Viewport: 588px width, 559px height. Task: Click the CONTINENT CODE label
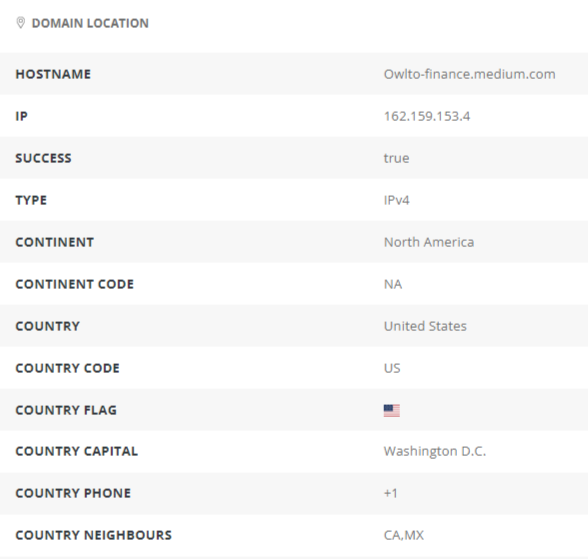click(x=75, y=284)
